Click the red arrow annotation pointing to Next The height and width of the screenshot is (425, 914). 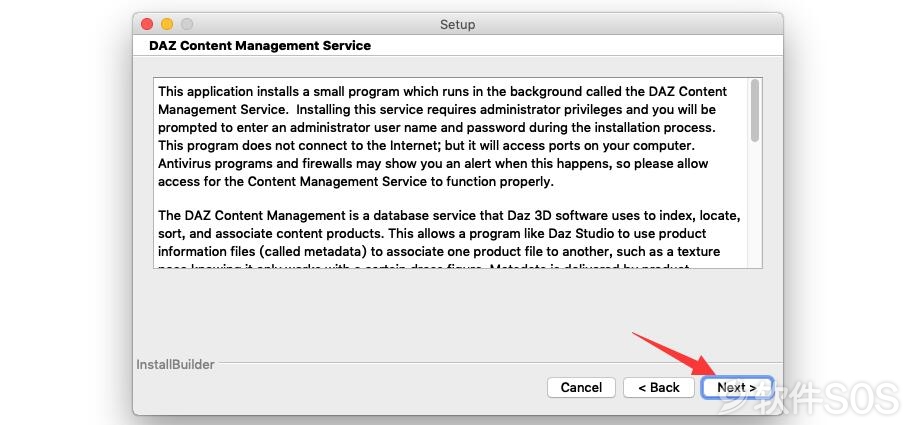click(x=676, y=354)
